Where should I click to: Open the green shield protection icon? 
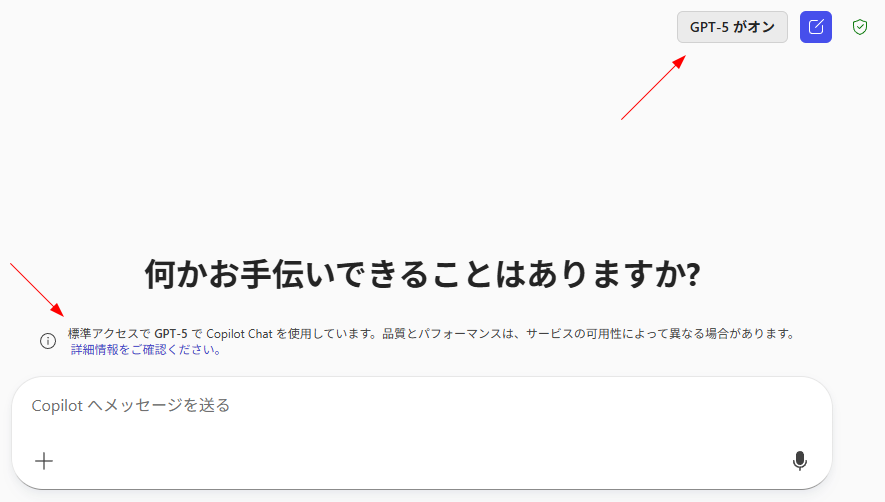point(860,27)
